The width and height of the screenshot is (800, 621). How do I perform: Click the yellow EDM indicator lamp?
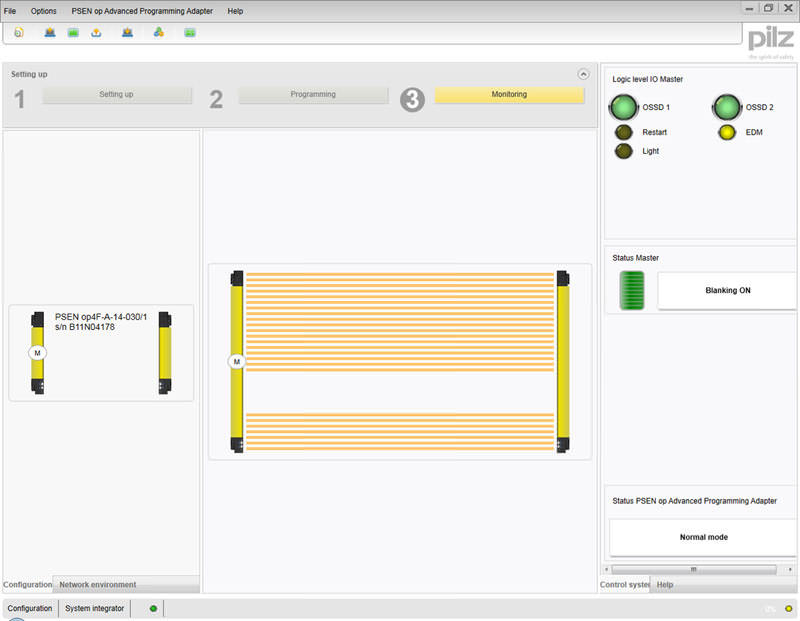tap(727, 132)
